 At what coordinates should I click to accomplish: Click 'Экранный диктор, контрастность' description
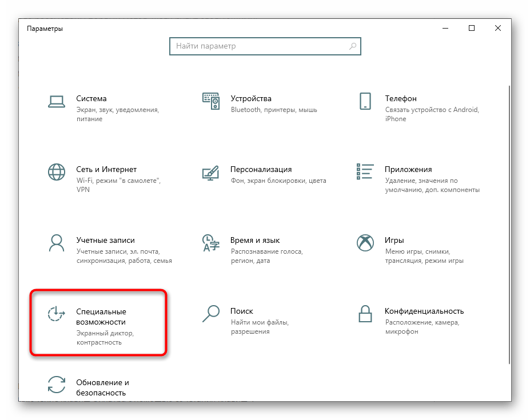(x=105, y=338)
